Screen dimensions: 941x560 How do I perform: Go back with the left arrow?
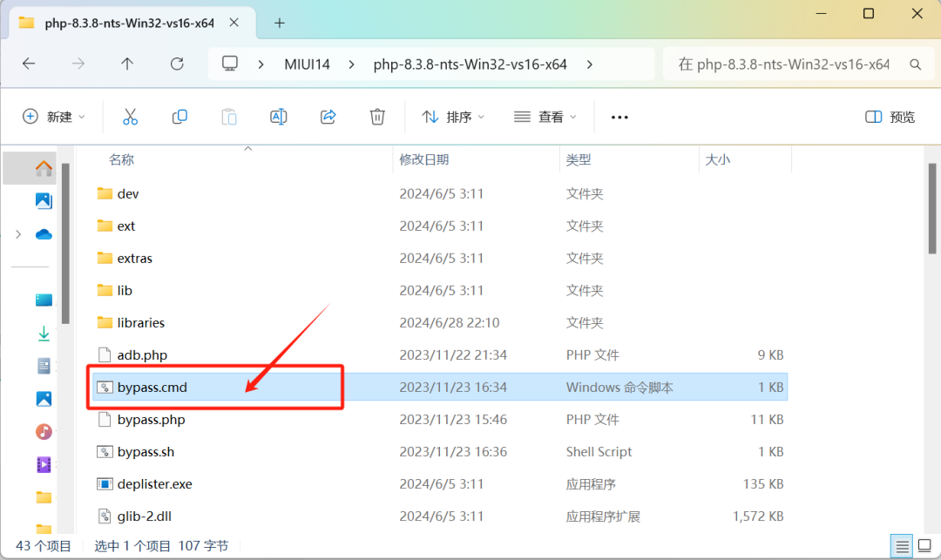click(x=29, y=64)
